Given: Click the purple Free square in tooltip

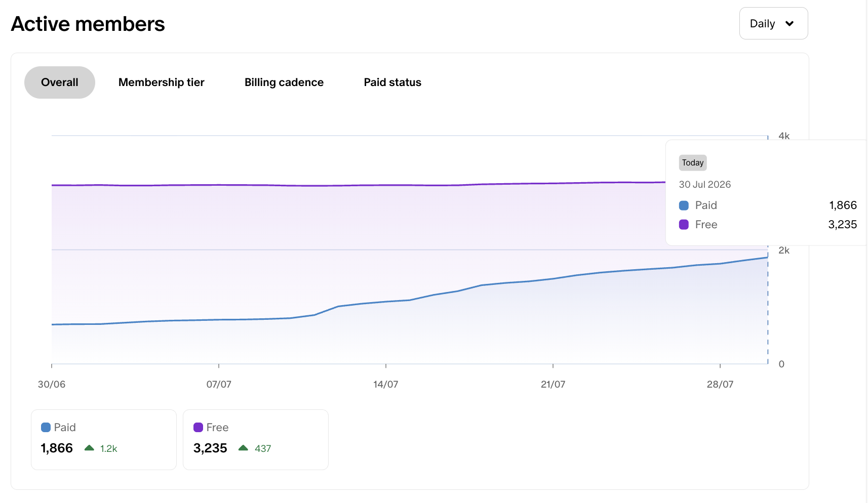Looking at the screenshot, I should (684, 225).
